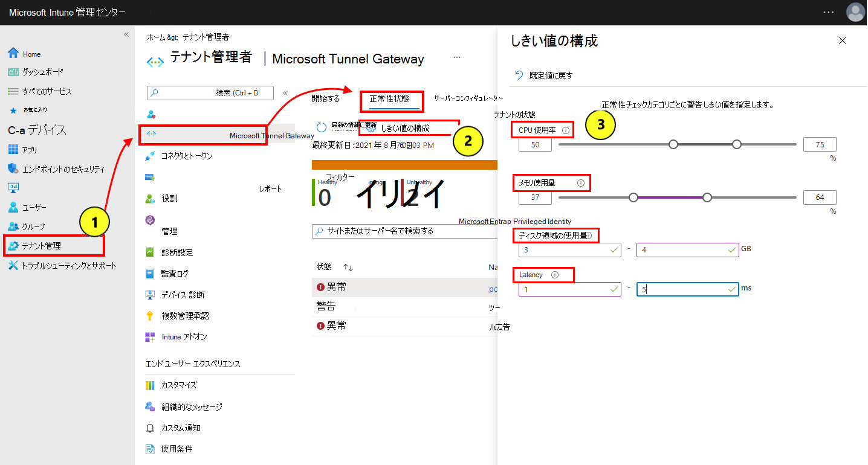Close the しきい値の構成 panel
This screenshot has width=868, height=465.
coord(843,41)
